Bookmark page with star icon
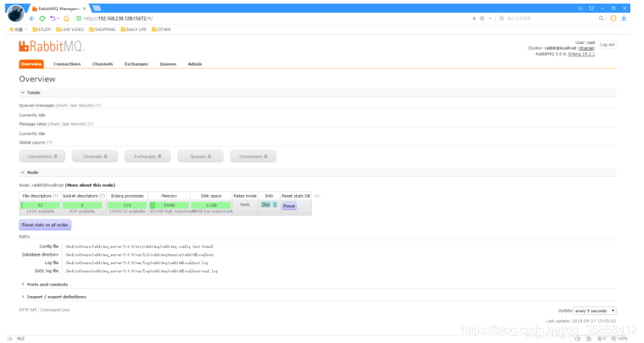644x343 pixels. (482, 19)
